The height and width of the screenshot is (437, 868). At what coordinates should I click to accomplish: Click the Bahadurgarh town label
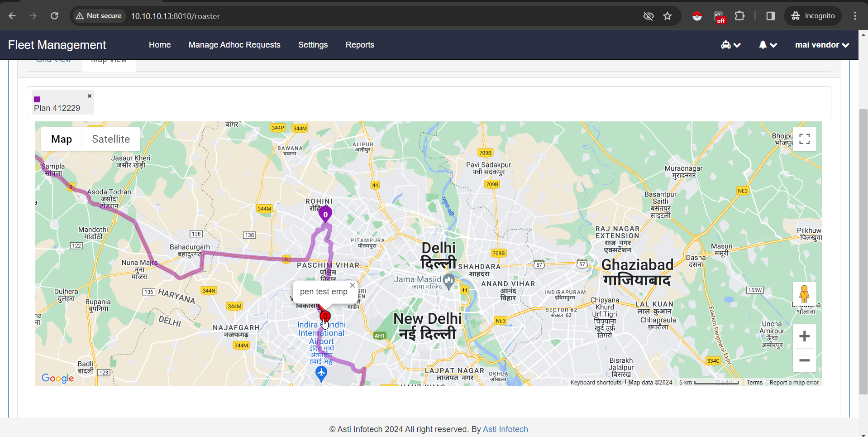coord(190,250)
